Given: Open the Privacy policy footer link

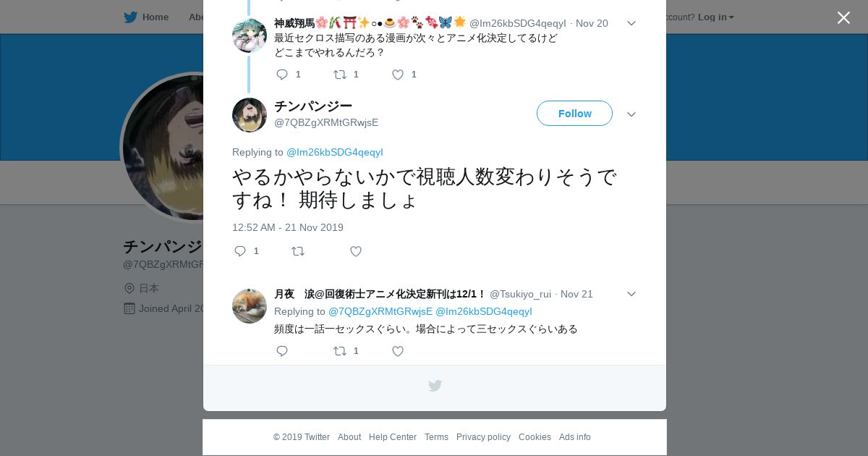Looking at the screenshot, I should (x=483, y=437).
